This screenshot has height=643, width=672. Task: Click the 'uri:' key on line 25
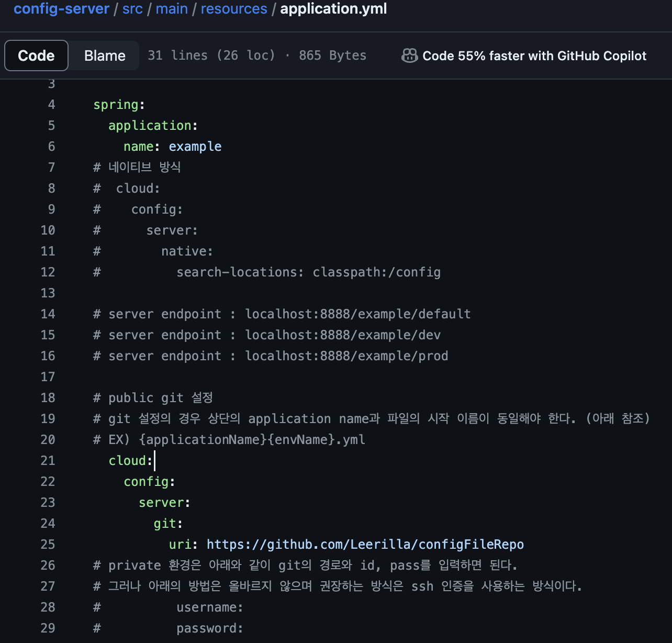[x=184, y=545]
